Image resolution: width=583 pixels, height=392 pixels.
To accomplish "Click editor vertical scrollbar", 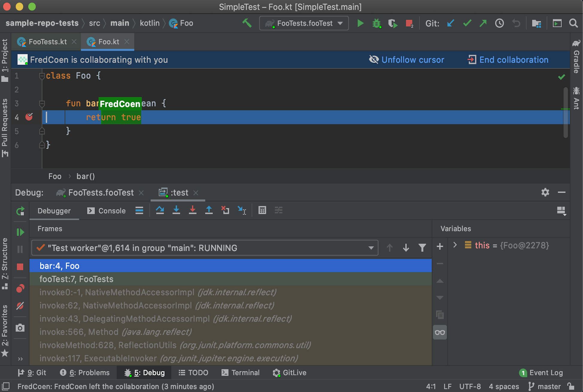I will 565,113.
